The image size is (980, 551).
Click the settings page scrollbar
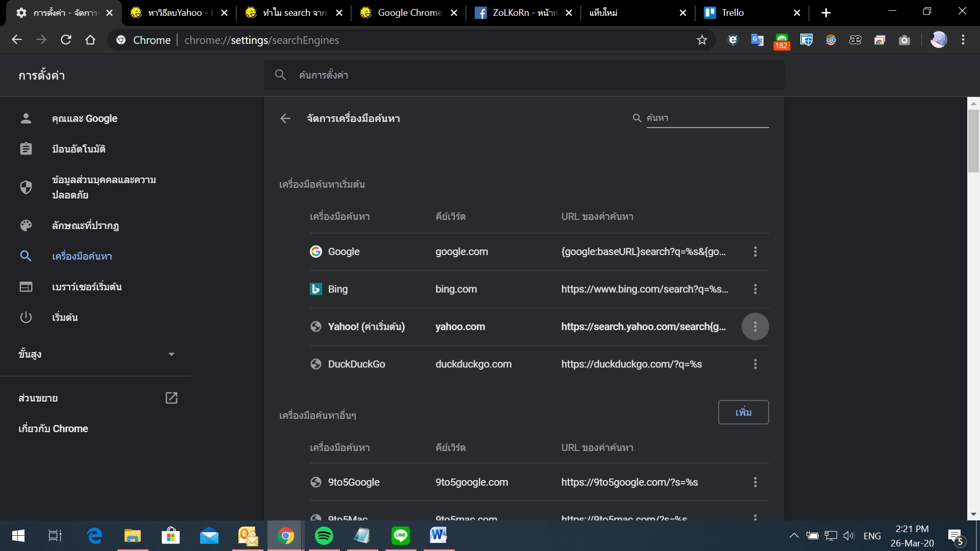click(973, 140)
